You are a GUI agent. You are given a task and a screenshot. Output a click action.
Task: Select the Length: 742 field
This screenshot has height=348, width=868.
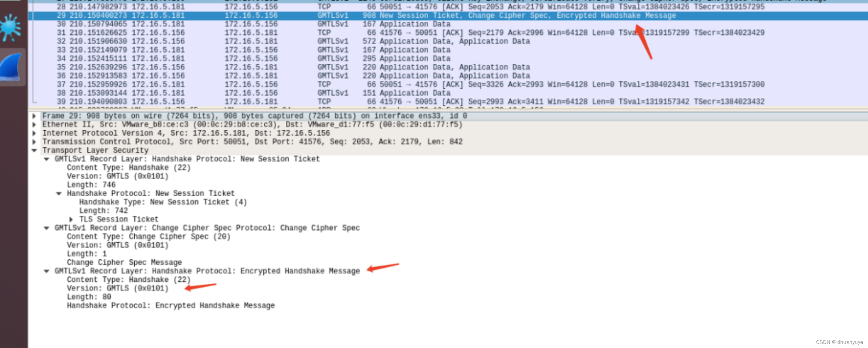[103, 211]
